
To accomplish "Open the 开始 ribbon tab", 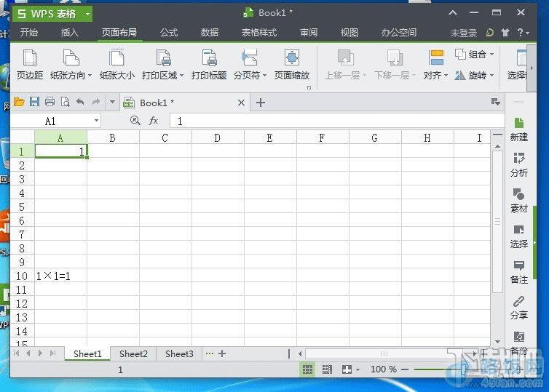I will tap(28, 33).
